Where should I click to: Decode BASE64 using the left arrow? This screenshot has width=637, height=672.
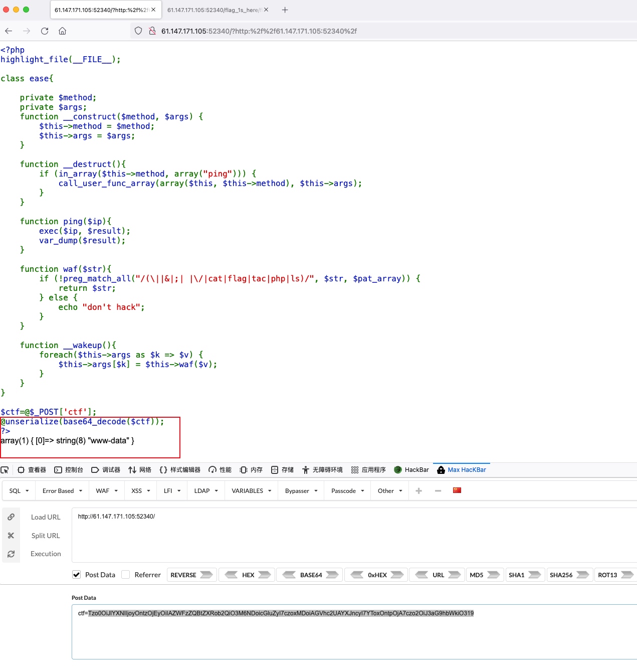289,575
